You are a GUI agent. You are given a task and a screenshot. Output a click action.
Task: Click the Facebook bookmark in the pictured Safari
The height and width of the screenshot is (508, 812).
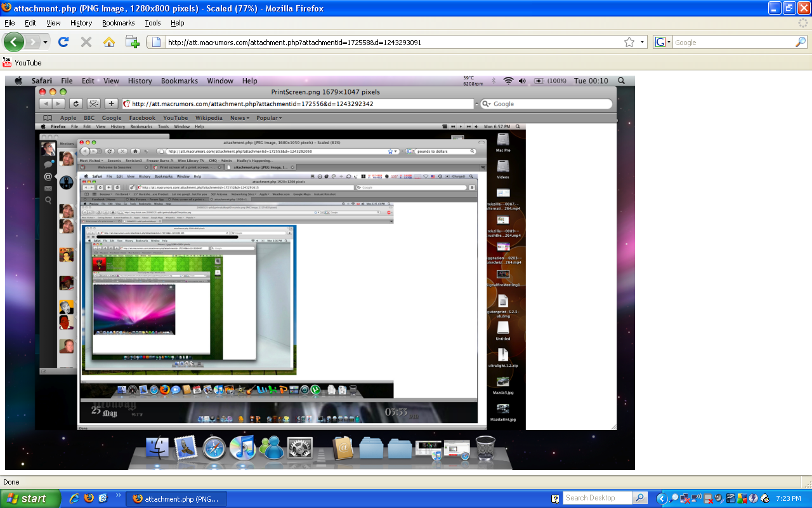coord(142,117)
